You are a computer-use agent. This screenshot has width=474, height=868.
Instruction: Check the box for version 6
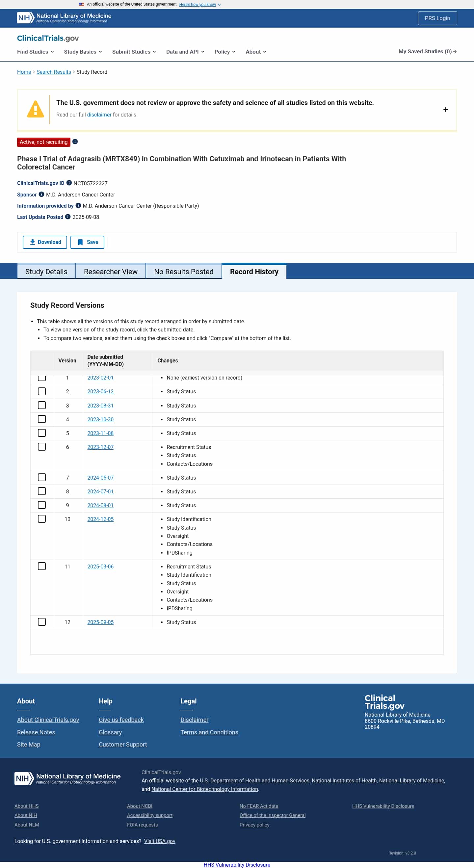tap(42, 447)
